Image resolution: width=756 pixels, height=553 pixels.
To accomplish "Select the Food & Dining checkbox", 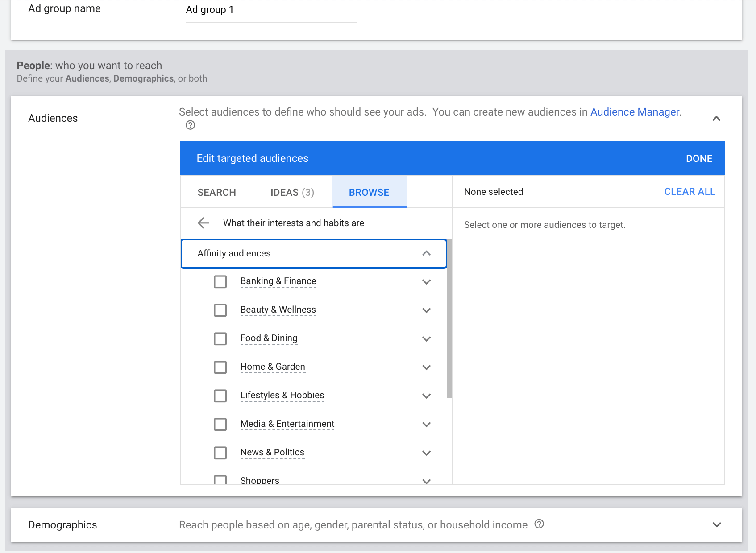I will [220, 338].
